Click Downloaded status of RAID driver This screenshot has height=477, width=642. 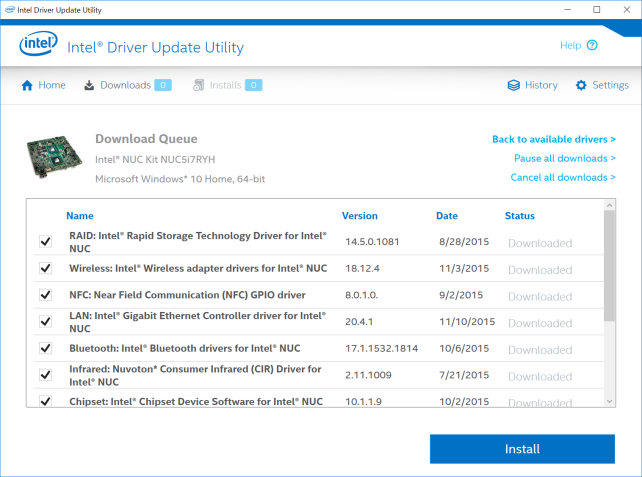tap(540, 243)
